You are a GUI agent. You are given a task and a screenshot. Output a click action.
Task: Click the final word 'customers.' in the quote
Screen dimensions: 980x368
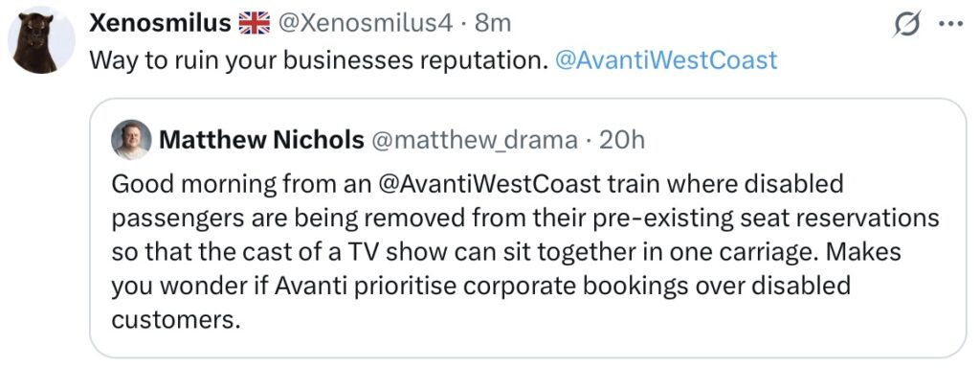176,319
